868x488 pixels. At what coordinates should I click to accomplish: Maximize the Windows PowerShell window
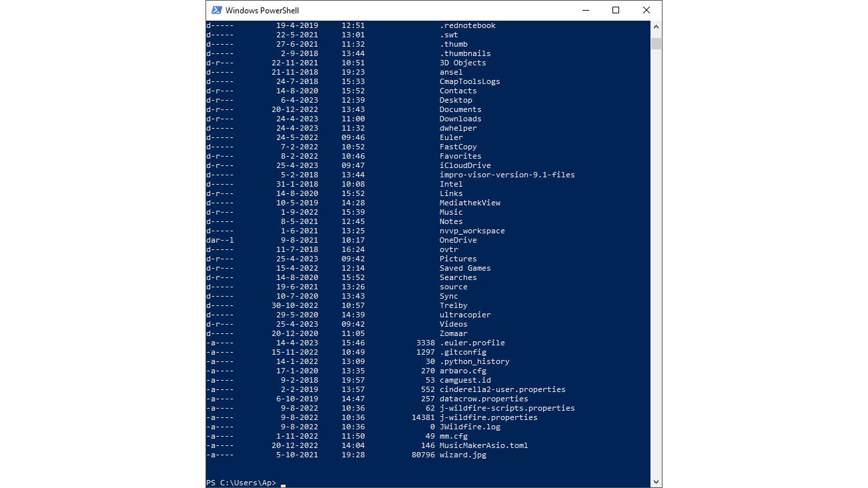click(x=616, y=10)
